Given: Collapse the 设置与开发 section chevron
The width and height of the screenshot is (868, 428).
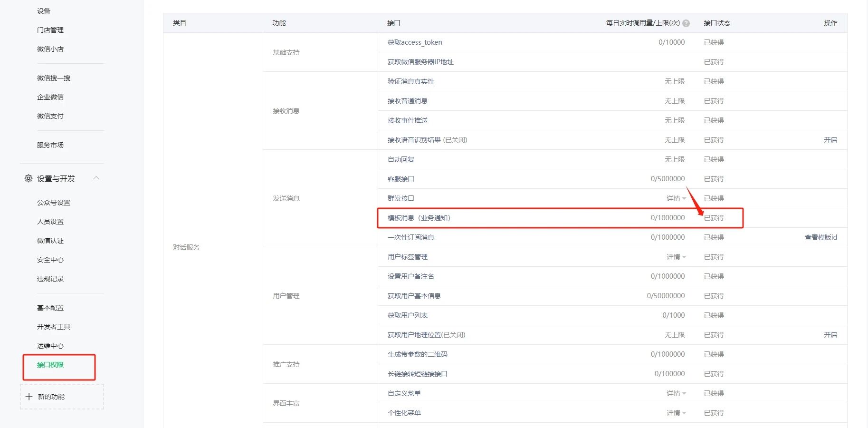Looking at the screenshot, I should point(96,178).
